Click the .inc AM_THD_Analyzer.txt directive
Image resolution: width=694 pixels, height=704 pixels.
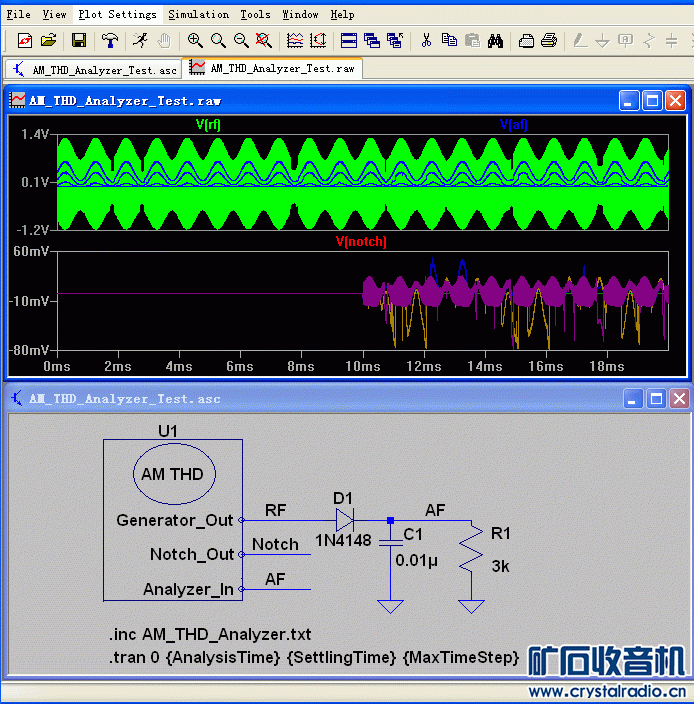pyautogui.click(x=210, y=634)
